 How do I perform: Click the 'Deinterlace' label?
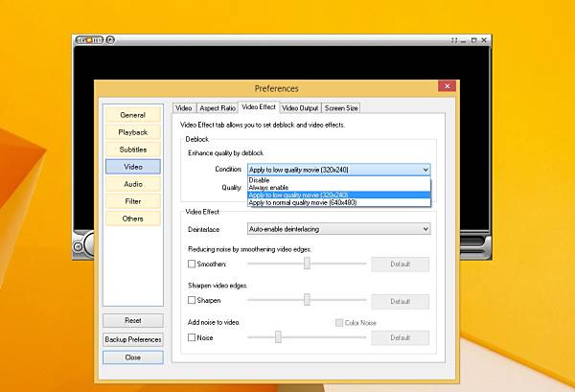[x=204, y=230]
